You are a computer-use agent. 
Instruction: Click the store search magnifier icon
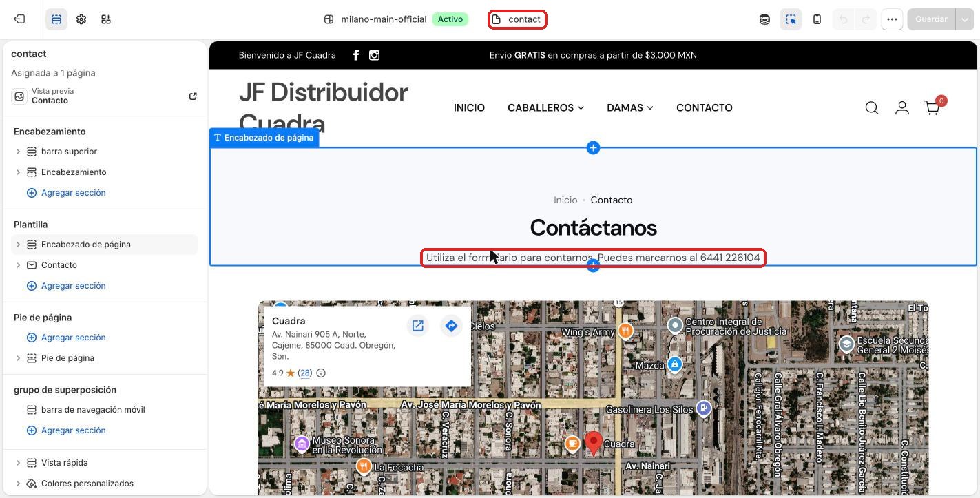click(872, 107)
